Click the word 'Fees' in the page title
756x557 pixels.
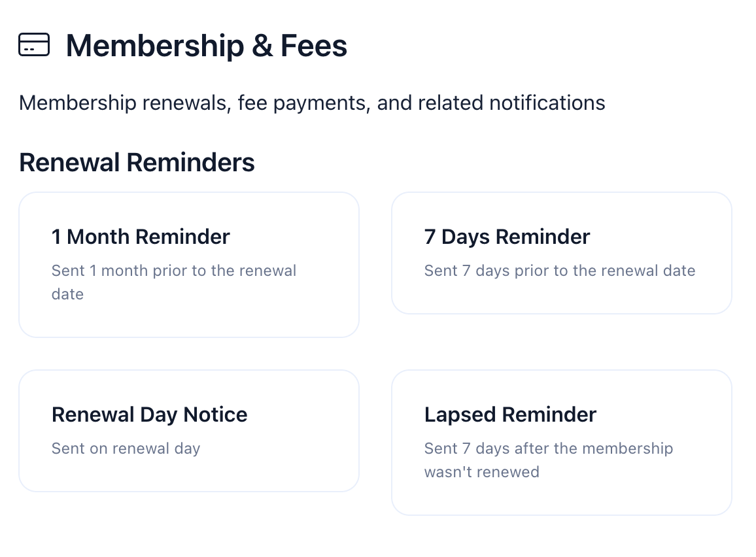[314, 46]
